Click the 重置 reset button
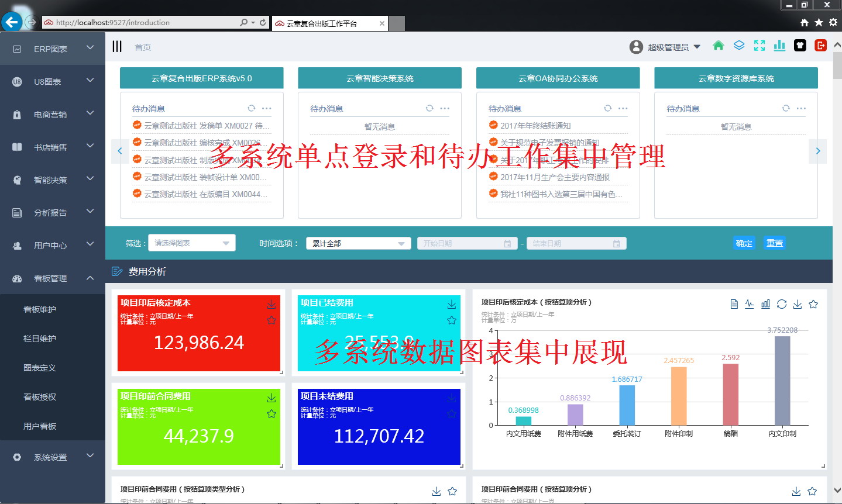The width and height of the screenshot is (842, 504). click(x=775, y=243)
